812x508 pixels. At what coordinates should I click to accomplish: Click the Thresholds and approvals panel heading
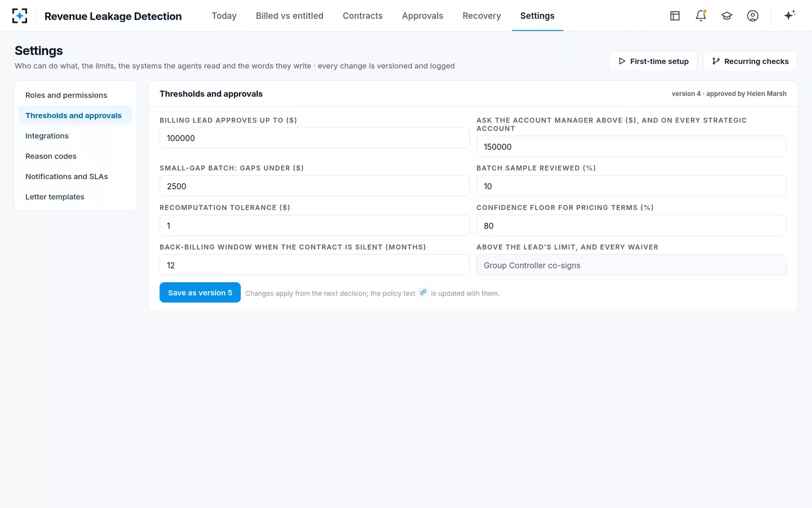pos(211,94)
